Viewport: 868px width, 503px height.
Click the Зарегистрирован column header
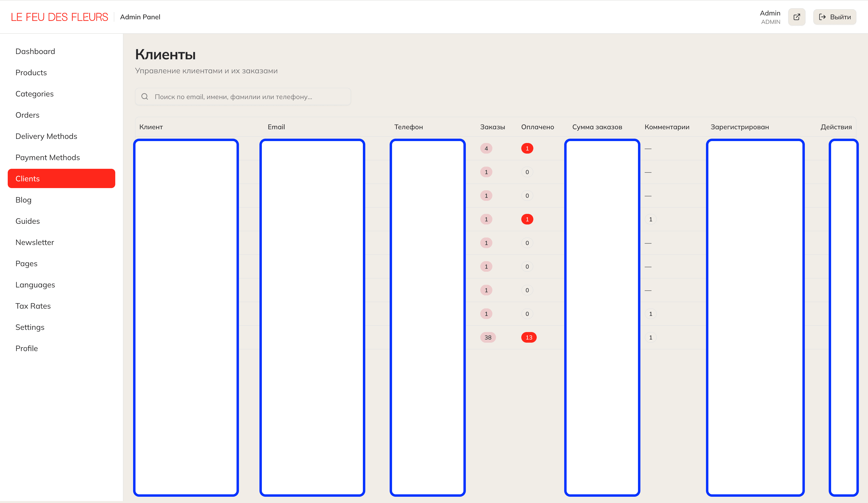(739, 127)
